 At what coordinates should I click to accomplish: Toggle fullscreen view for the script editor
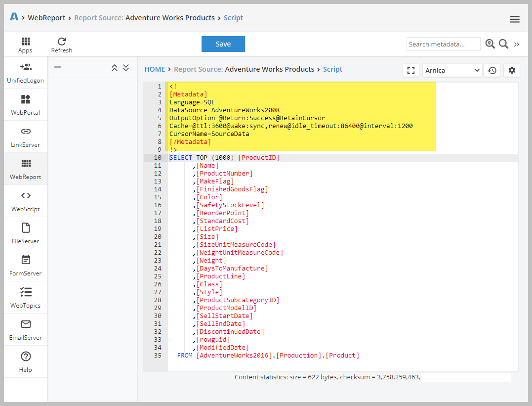(x=411, y=70)
